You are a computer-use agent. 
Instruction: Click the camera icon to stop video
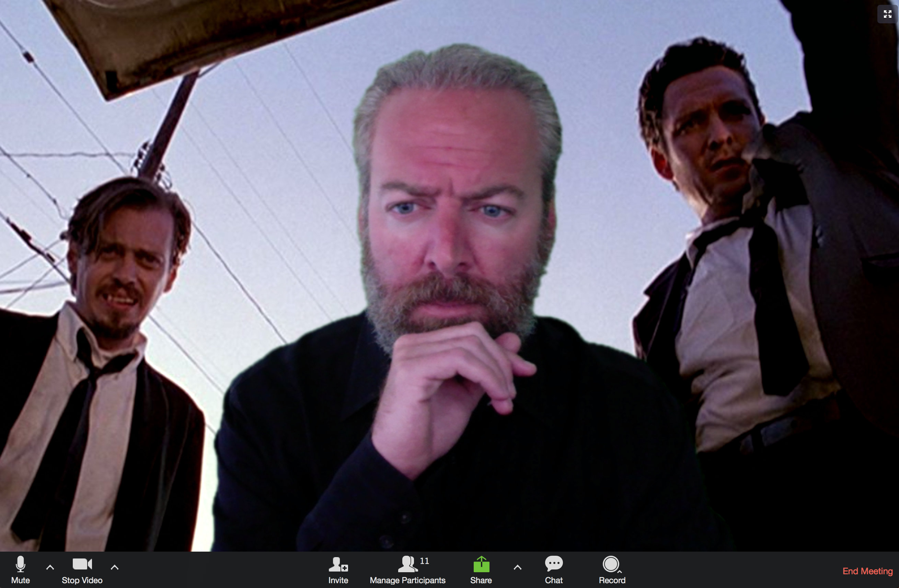82,564
